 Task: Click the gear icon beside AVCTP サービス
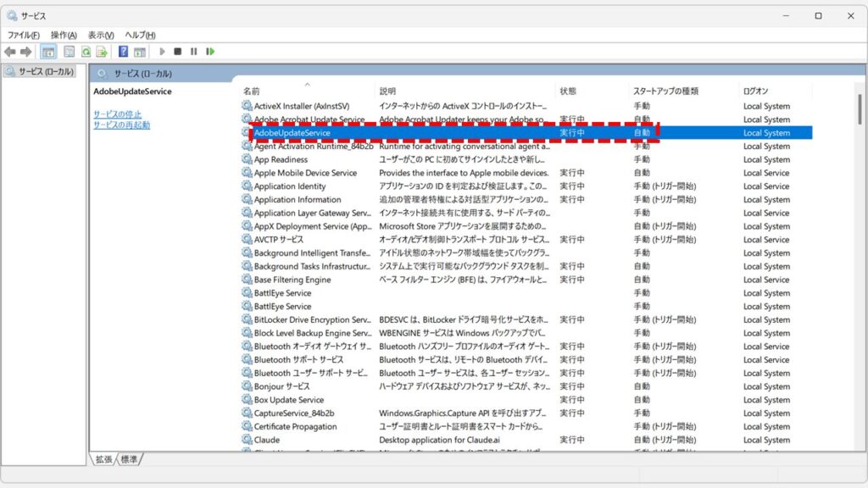click(x=247, y=240)
